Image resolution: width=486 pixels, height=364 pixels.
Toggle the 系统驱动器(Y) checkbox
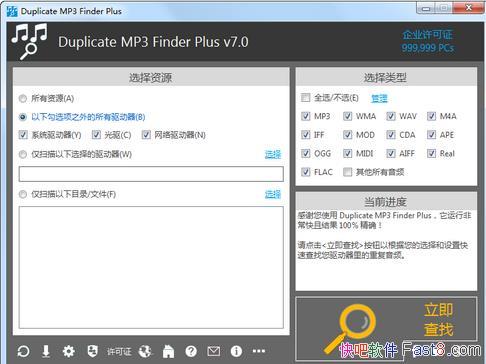[23, 135]
